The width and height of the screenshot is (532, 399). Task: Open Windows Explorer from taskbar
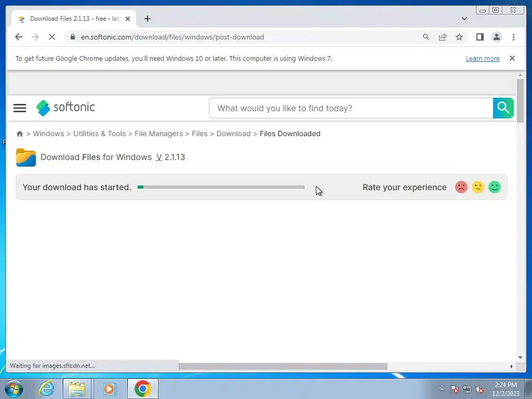[77, 389]
